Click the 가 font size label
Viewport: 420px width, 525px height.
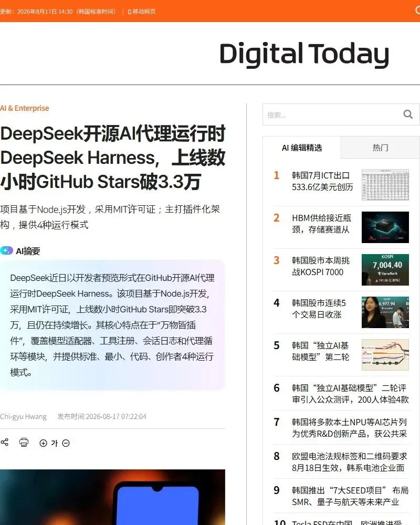(x=55, y=443)
